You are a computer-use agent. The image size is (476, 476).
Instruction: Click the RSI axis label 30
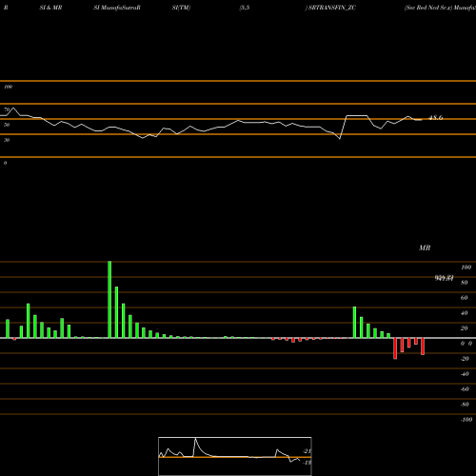click(x=7, y=140)
